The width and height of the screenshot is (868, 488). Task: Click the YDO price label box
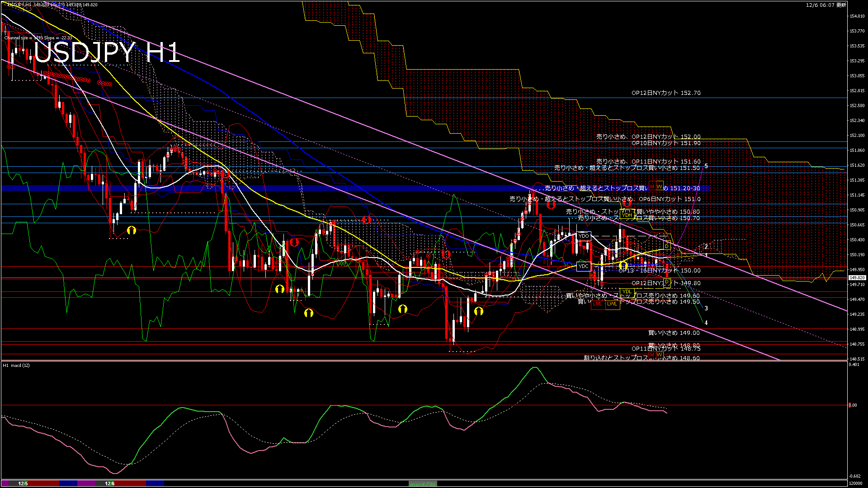coord(584,236)
